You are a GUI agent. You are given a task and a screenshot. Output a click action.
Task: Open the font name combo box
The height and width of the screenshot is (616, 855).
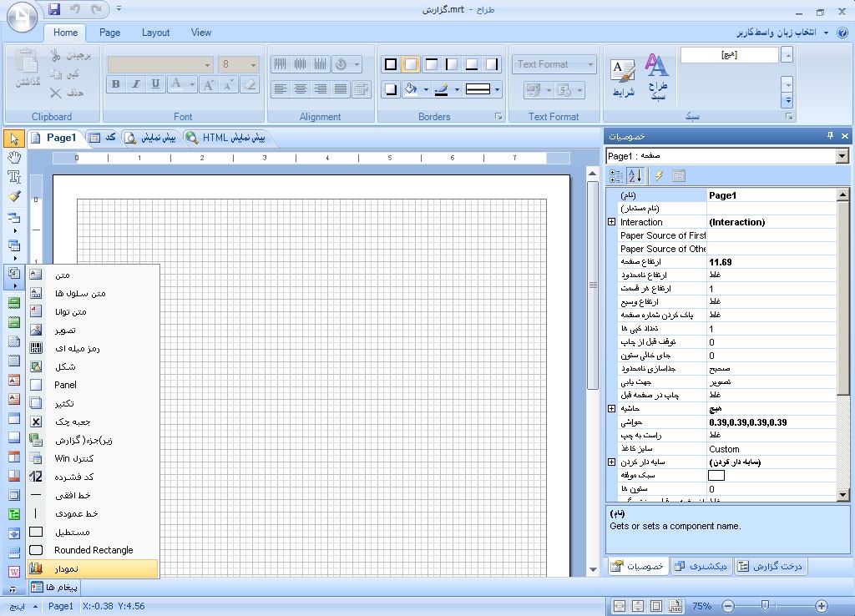pos(160,64)
